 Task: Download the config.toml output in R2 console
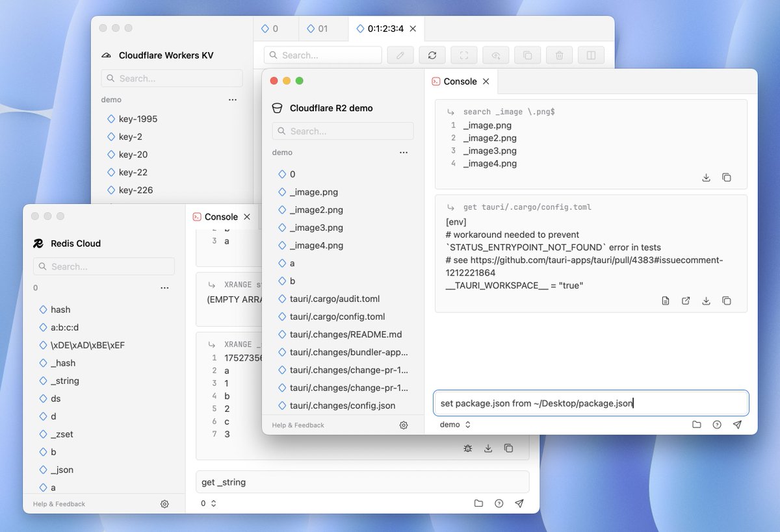pyautogui.click(x=706, y=301)
